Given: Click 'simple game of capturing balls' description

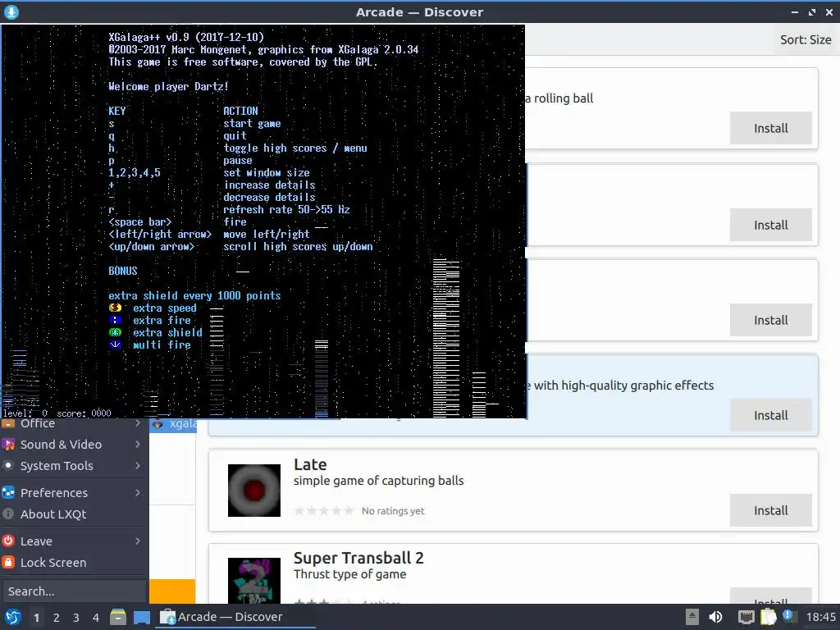Looking at the screenshot, I should point(379,481).
